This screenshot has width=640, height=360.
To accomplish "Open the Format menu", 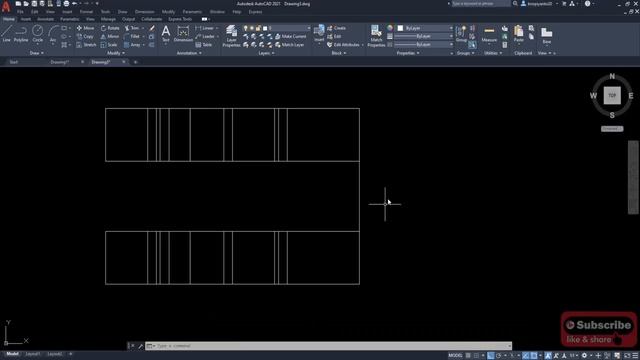I will (86, 12).
